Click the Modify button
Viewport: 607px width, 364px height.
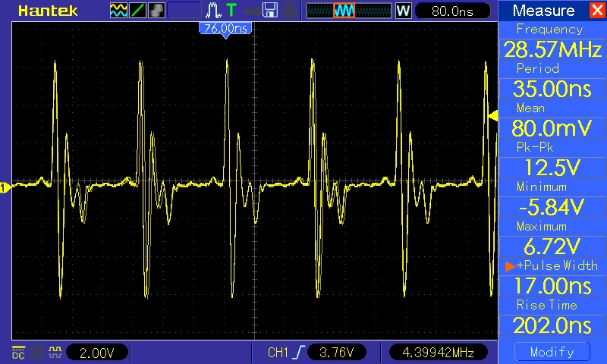(552, 352)
